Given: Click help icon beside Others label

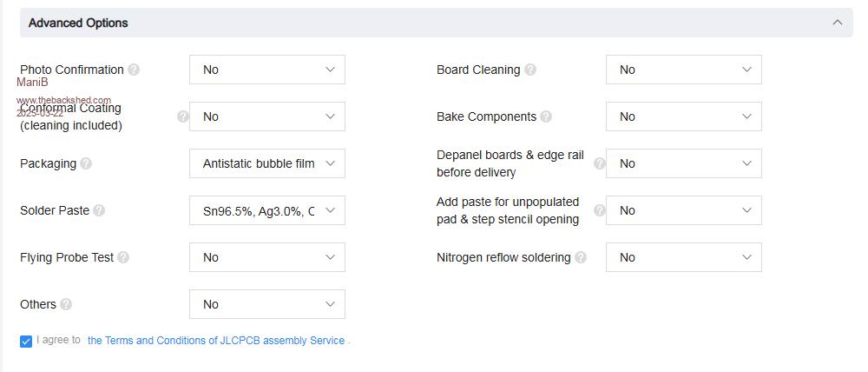Looking at the screenshot, I should point(66,304).
